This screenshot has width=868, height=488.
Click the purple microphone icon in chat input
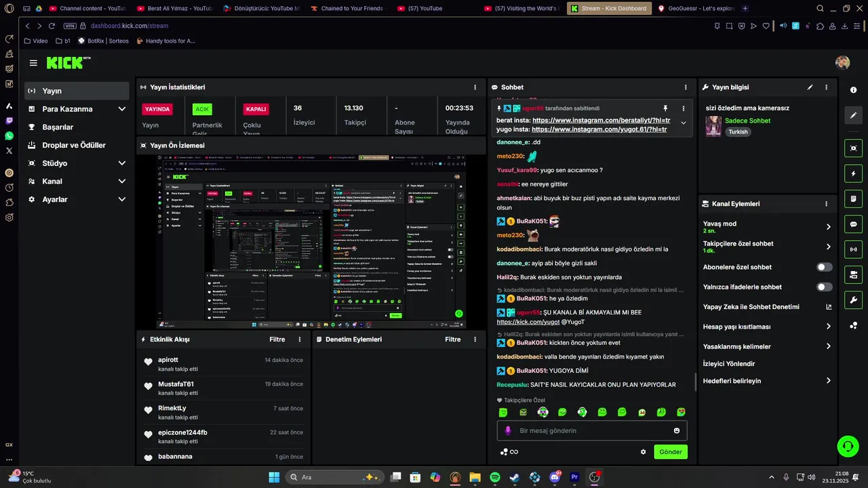pyautogui.click(x=508, y=430)
